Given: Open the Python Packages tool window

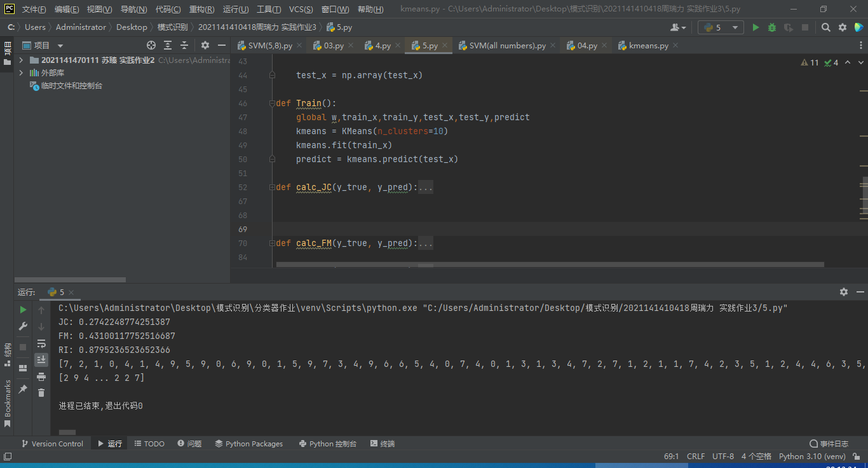Looking at the screenshot, I should click(x=248, y=444).
